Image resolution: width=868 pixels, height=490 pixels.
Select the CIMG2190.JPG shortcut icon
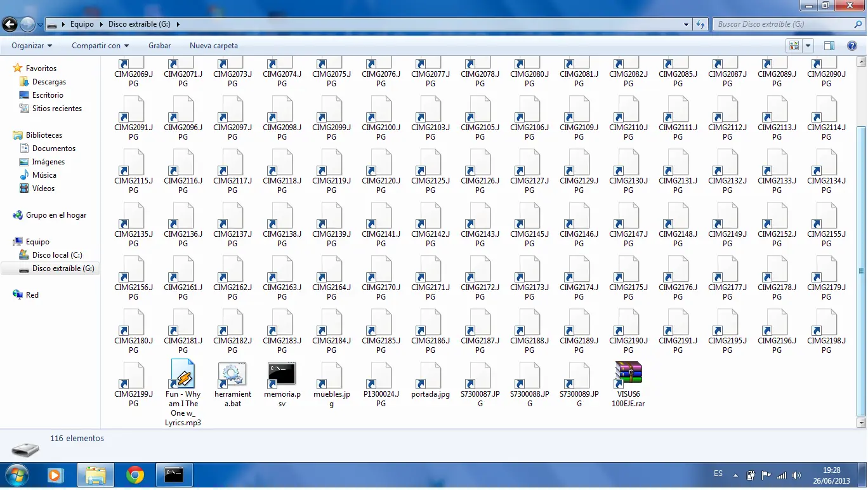click(x=628, y=322)
